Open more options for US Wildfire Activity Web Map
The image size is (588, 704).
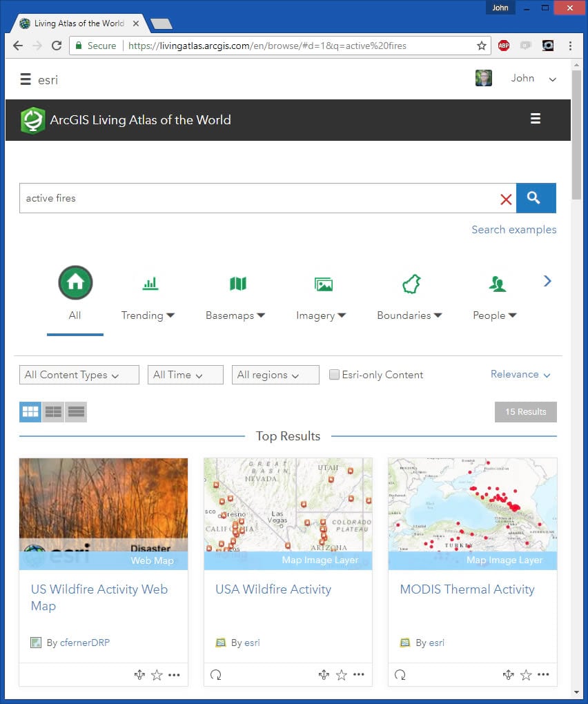pyautogui.click(x=174, y=675)
